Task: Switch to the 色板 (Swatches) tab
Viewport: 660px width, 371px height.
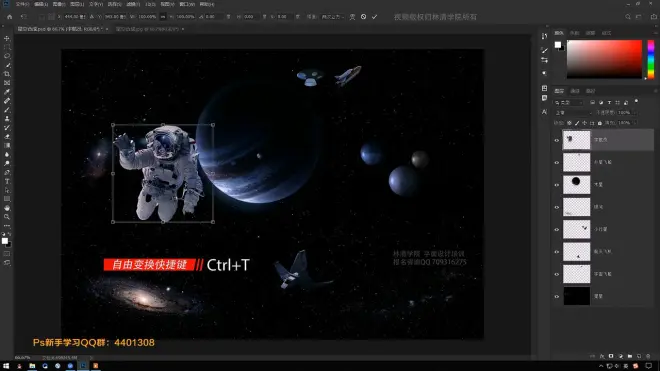Action: 575,33
